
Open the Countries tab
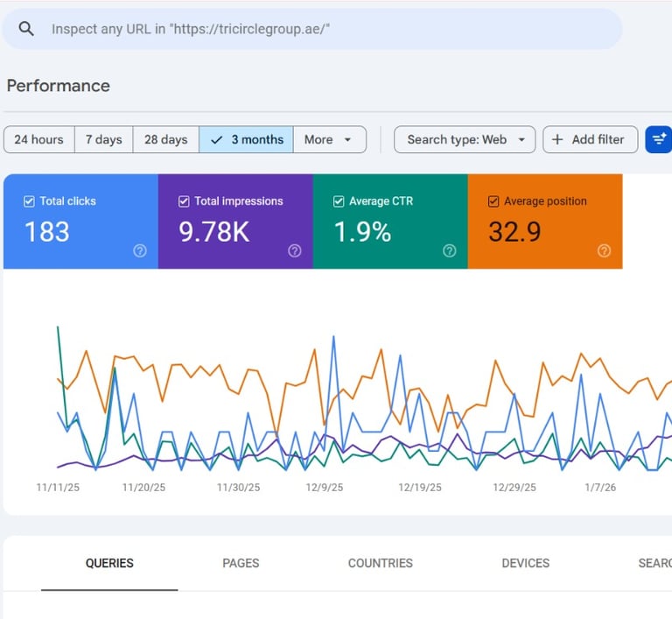point(380,563)
